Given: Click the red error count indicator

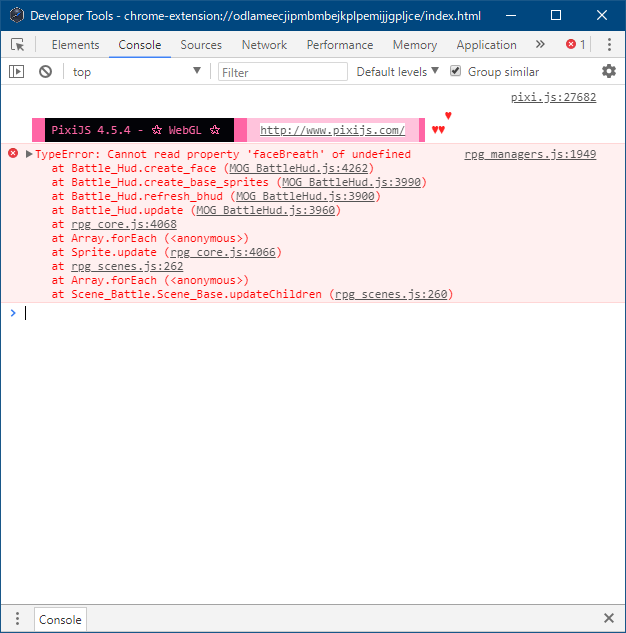Looking at the screenshot, I should point(576,44).
